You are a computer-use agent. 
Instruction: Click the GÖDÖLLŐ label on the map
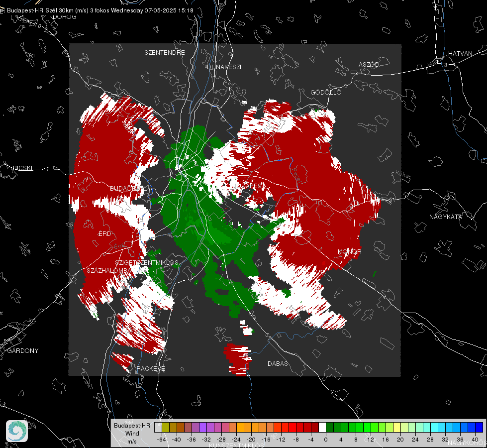pyautogui.click(x=326, y=92)
